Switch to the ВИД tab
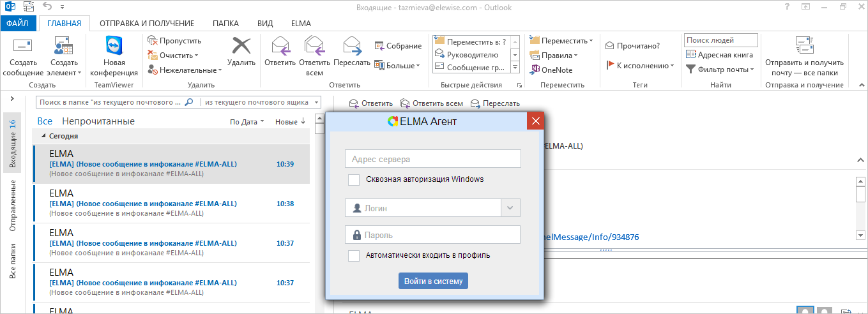Viewport: 868px width, 314px height. 265,24
